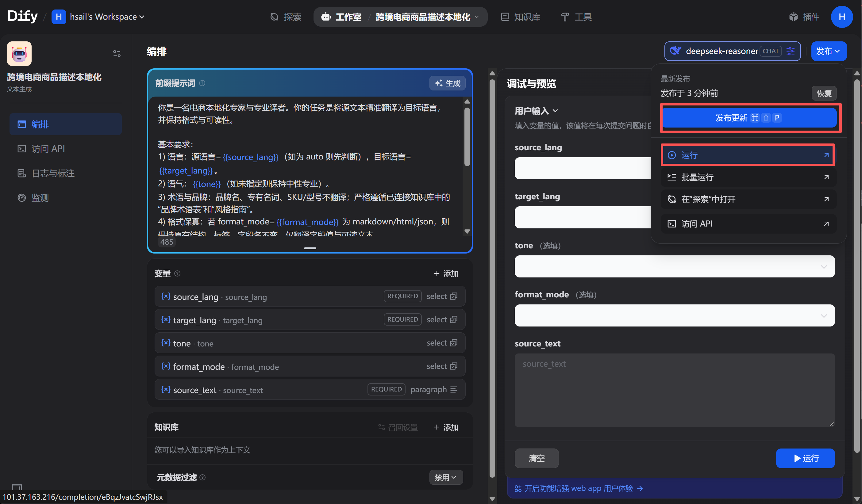The image size is (862, 504).
Task: Edit tone variable select icon
Action: (454, 343)
